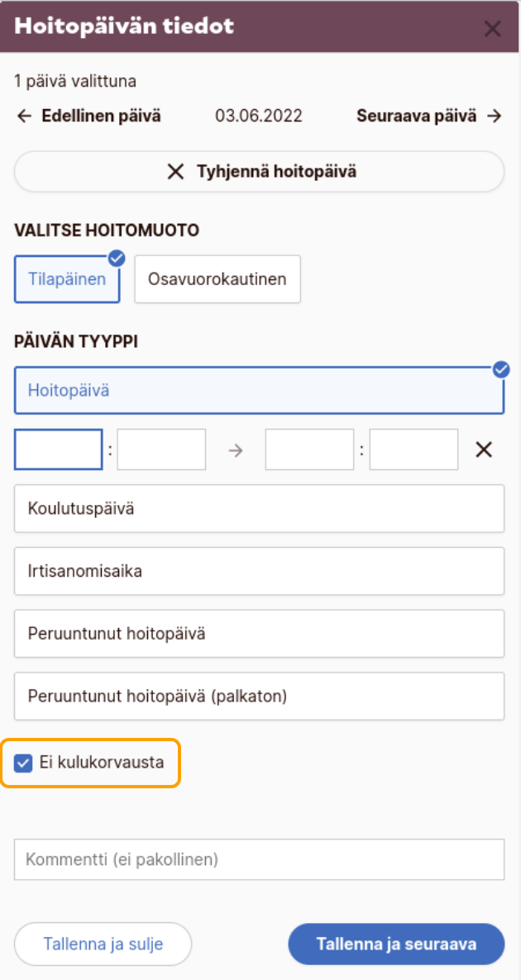
Task: Click the start hour input field
Action: 59,450
